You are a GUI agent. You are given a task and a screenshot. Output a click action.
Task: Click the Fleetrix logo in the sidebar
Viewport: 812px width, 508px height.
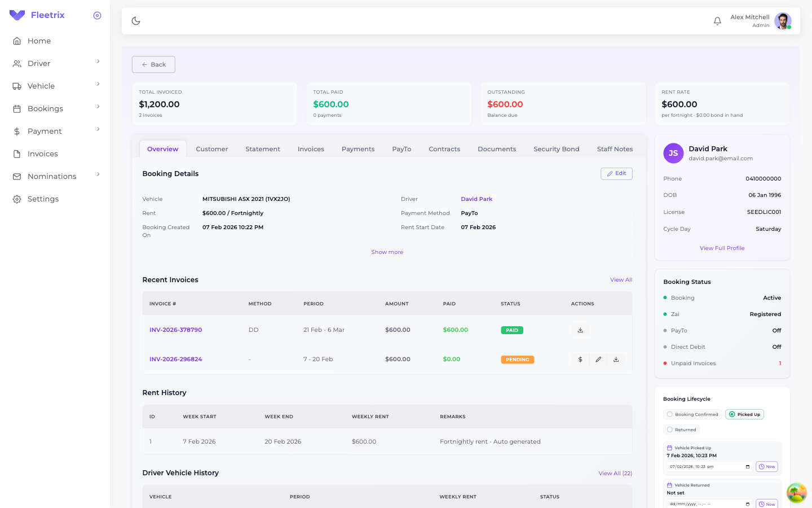click(37, 15)
